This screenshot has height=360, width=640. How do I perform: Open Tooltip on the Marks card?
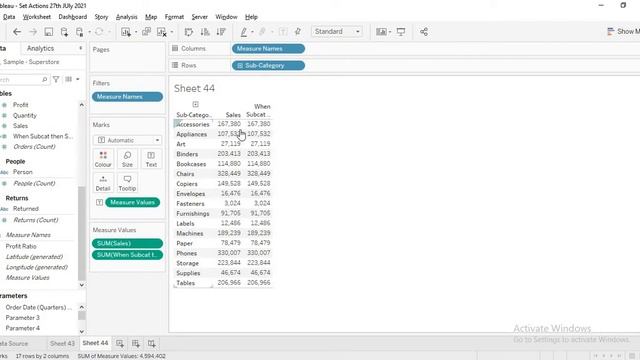click(x=127, y=183)
